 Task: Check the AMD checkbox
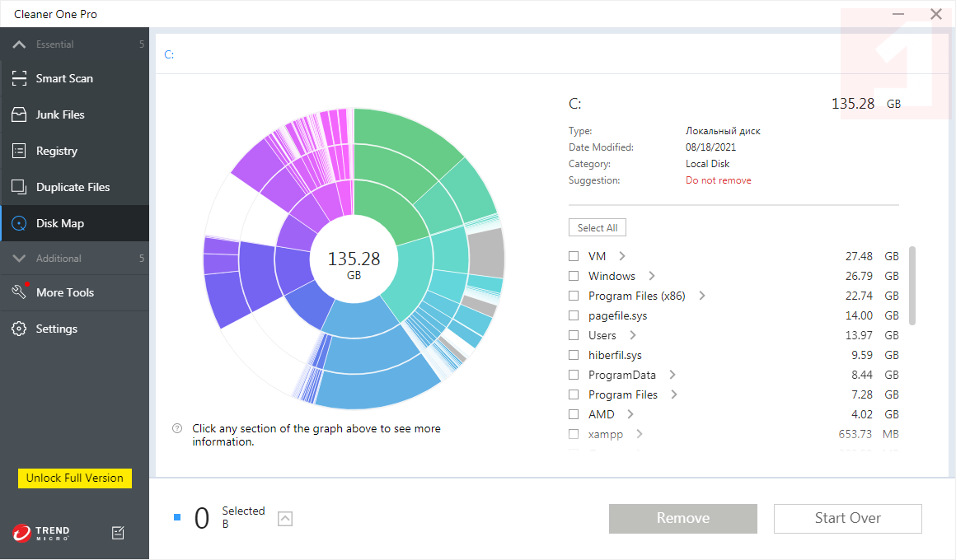574,414
